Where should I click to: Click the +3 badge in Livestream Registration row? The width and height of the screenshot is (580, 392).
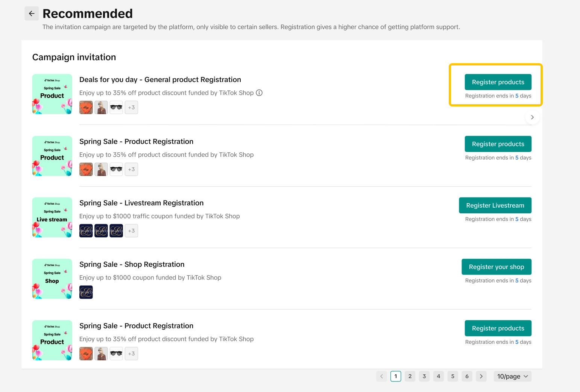pos(131,231)
